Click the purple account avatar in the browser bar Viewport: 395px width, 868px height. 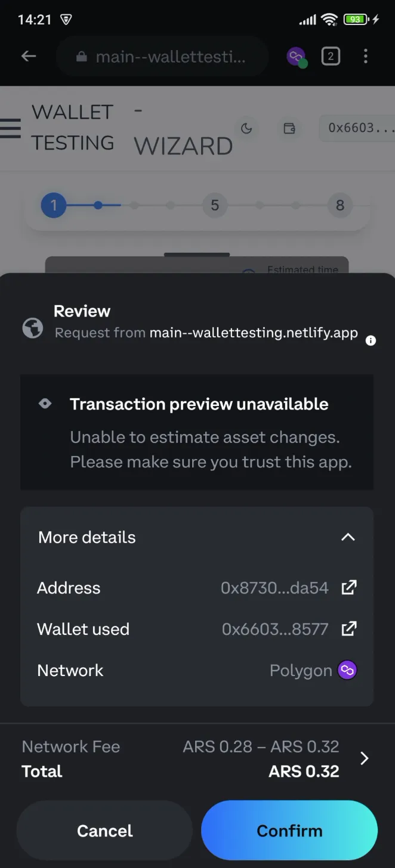pos(295,56)
